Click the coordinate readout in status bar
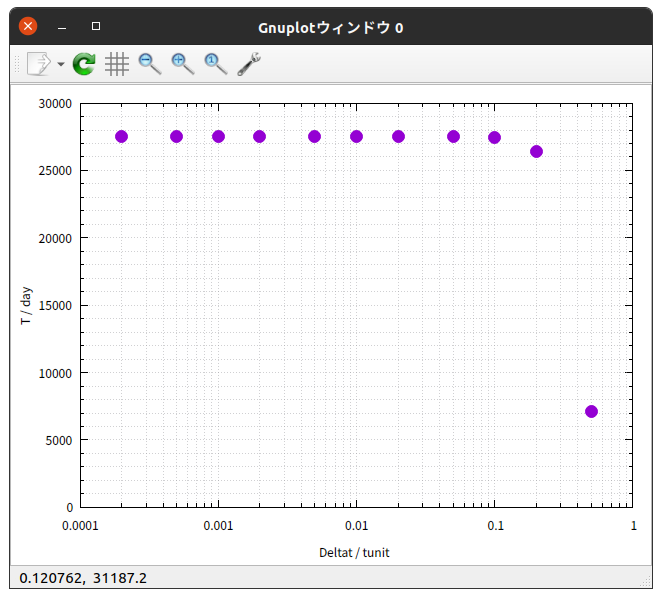 click(83, 578)
